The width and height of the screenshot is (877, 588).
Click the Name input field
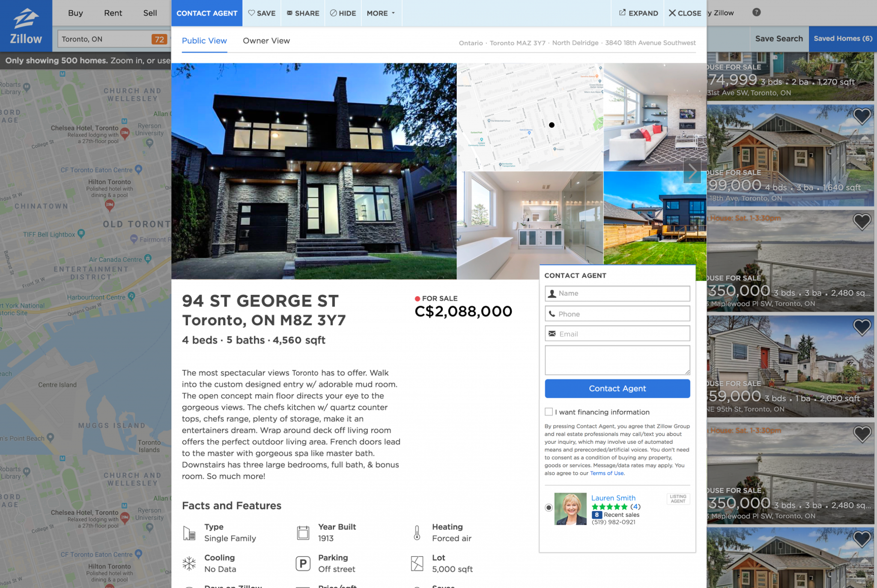[x=617, y=293]
